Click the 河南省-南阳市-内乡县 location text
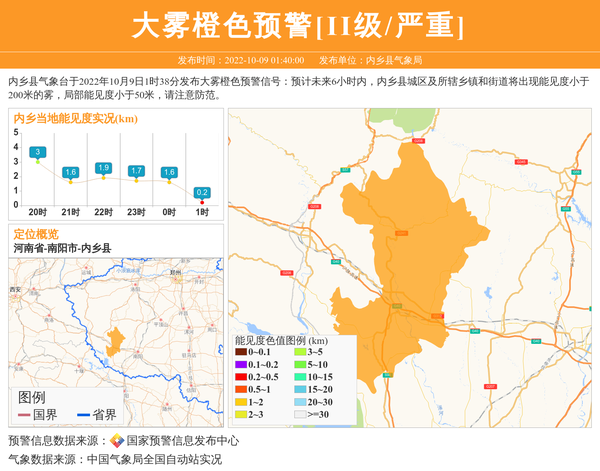 [62, 247]
